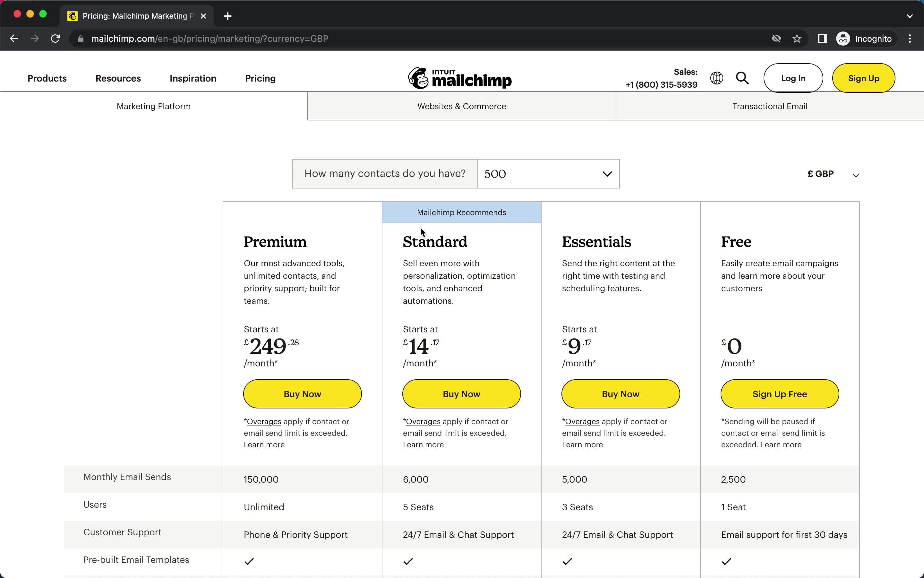Expand the tab search chevron

coord(910,16)
